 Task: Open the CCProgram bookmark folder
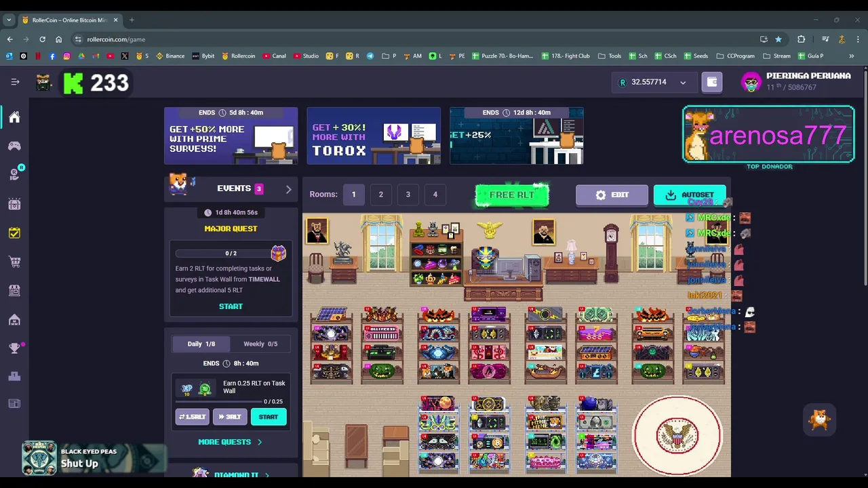click(734, 56)
